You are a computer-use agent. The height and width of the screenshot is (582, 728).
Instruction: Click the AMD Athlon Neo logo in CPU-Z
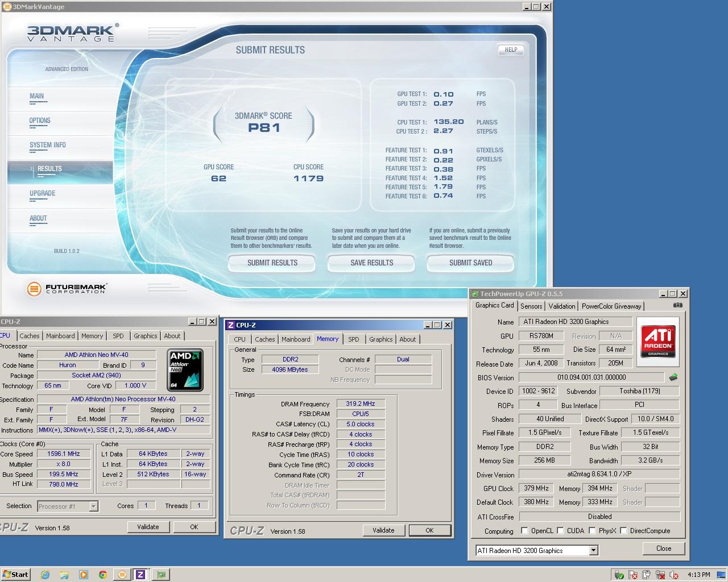point(185,371)
